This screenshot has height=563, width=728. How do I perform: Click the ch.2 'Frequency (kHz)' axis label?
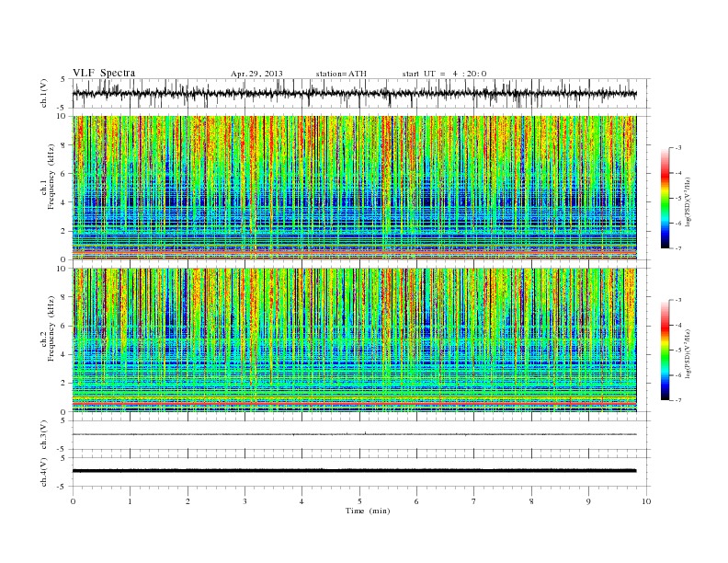click(49, 327)
